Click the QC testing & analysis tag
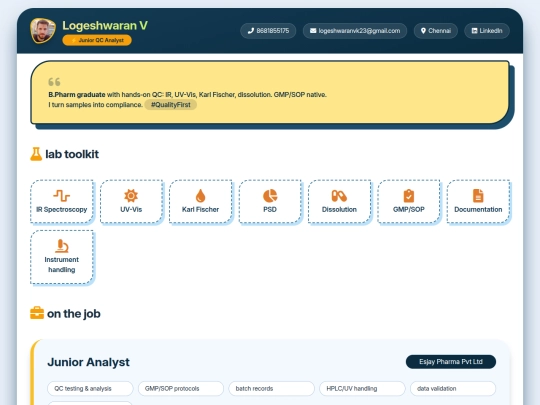The image size is (540, 405). [x=90, y=388]
